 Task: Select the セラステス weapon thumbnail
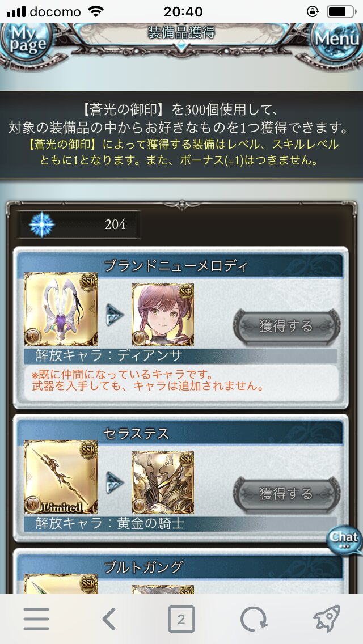pyautogui.click(x=61, y=476)
